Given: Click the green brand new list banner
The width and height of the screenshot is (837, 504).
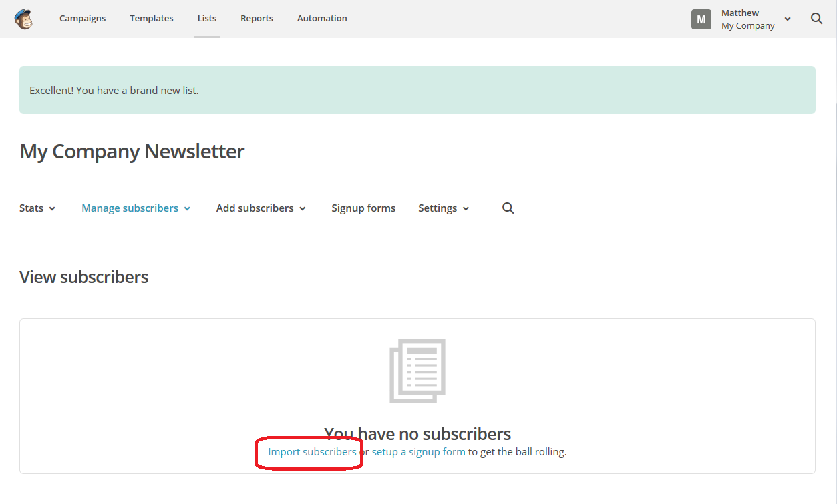Looking at the screenshot, I should pyautogui.click(x=417, y=90).
